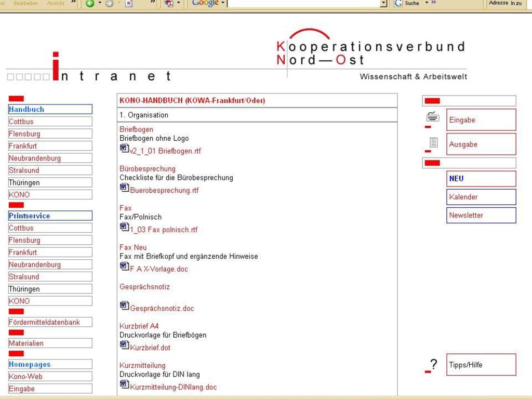The height and width of the screenshot is (399, 532).
Task: Expand the chevron after the stop icon
Action: [x=153, y=3]
